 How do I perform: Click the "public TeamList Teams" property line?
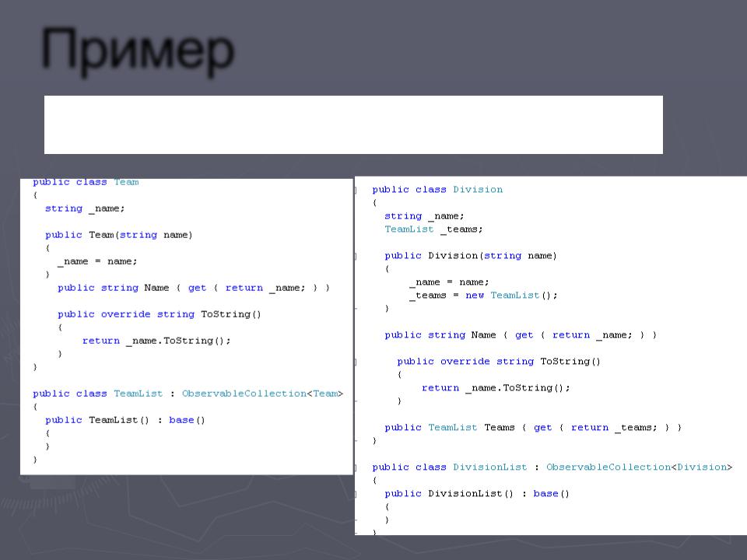[533, 428]
